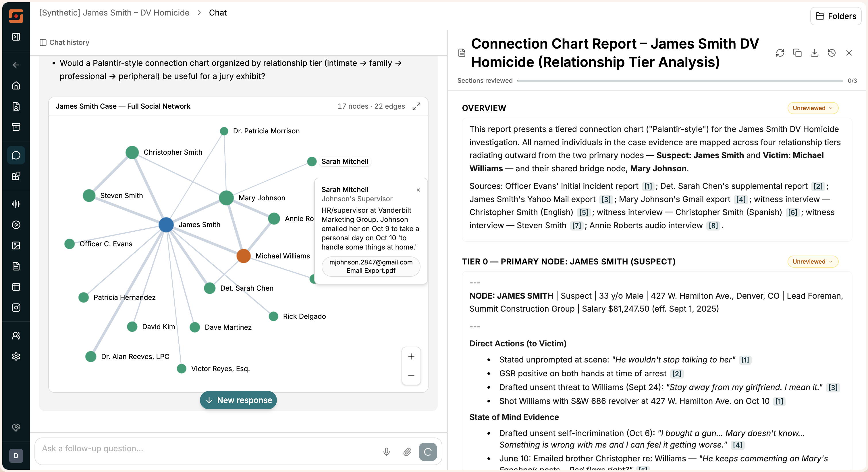This screenshot has width=868, height=472.
Task: Click the James Smith DV Homicide breadcrumb
Action: (114, 13)
